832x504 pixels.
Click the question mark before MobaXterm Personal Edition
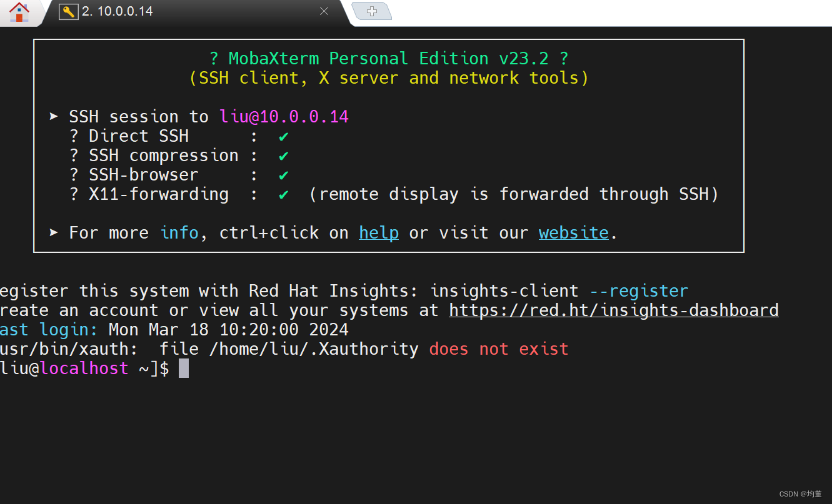pyautogui.click(x=214, y=58)
